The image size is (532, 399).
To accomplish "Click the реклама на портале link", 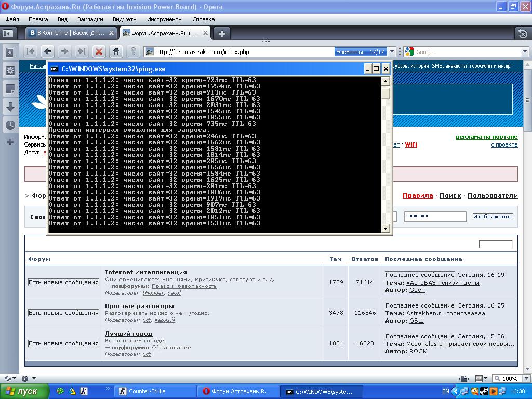I will click(486, 137).
